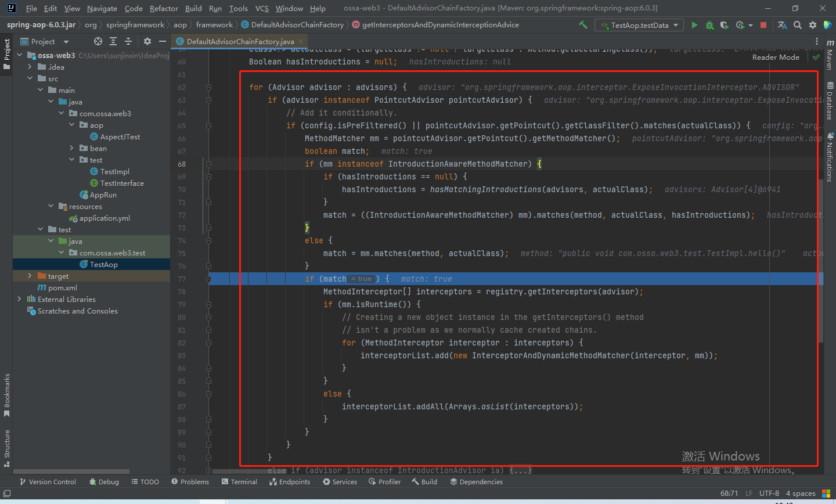
Task: Open the Dependencies tool window
Action: point(476,482)
